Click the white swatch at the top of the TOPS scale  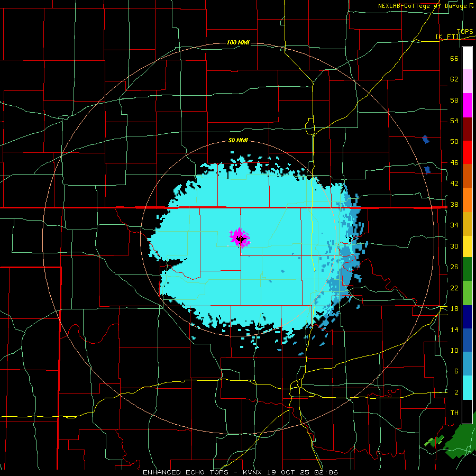[467, 58]
